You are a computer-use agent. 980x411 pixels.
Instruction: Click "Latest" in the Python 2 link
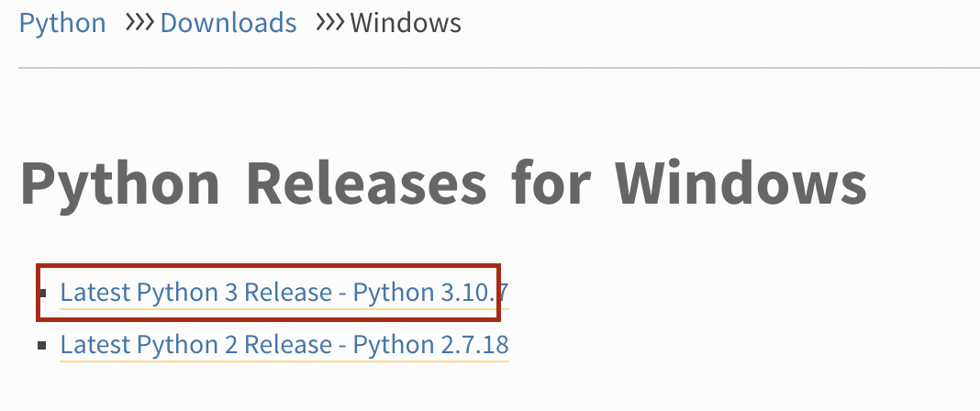point(95,345)
